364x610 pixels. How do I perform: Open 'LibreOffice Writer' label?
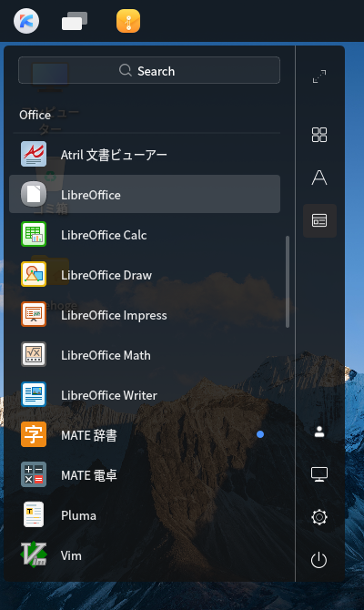point(109,395)
